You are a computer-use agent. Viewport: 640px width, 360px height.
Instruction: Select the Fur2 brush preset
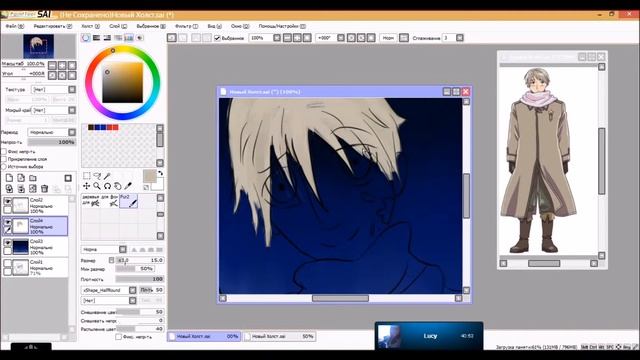point(128,201)
